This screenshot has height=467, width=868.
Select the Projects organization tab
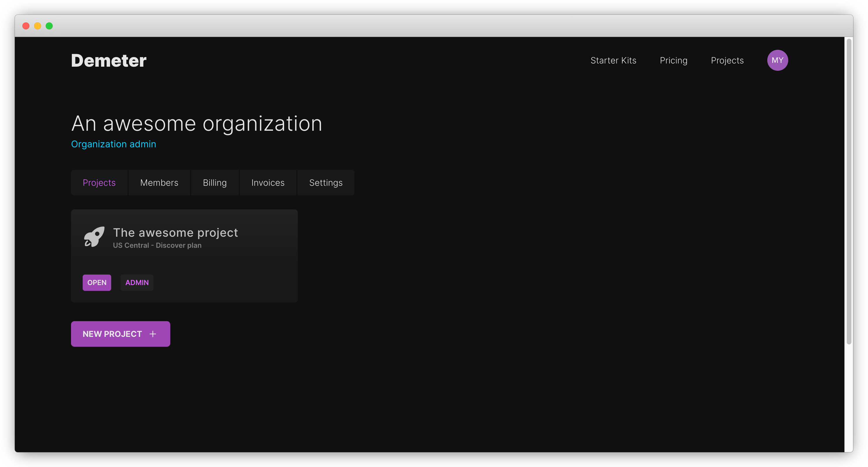[x=99, y=183]
